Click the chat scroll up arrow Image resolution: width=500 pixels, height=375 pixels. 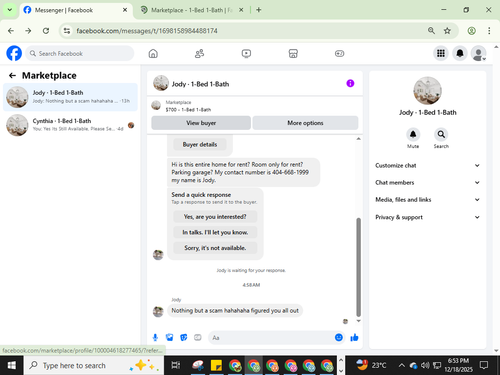tap(359, 139)
